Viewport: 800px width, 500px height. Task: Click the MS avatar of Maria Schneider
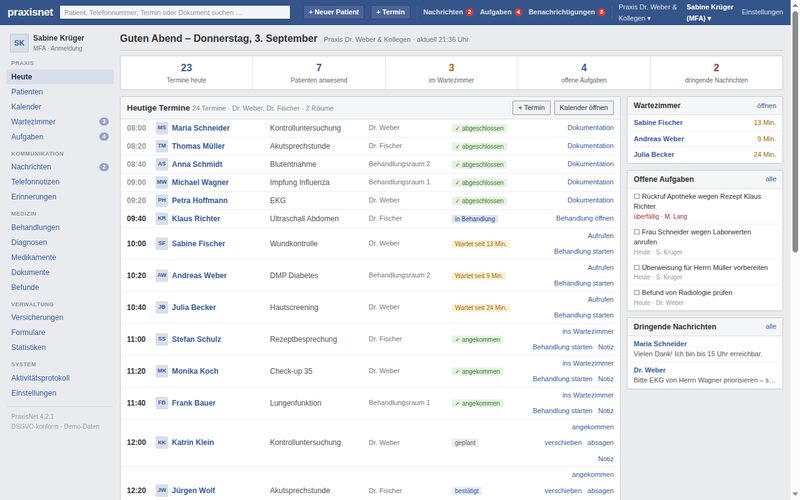pyautogui.click(x=162, y=128)
